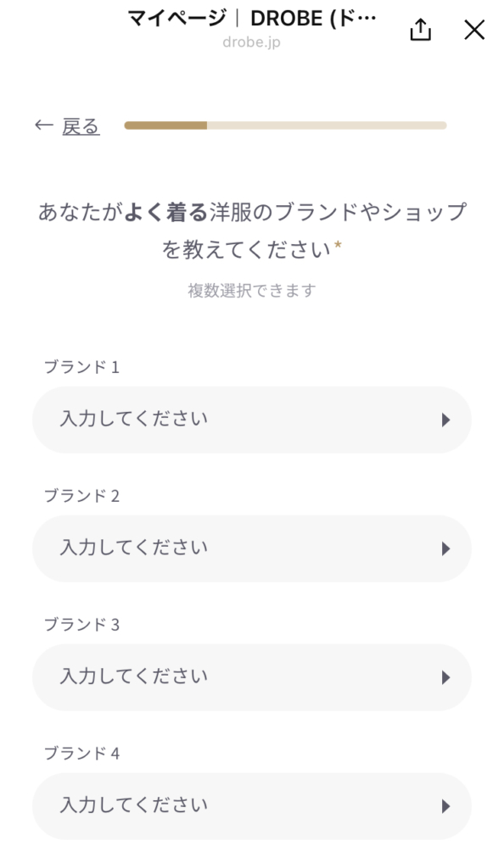Open the ブランド 3 dropdown field
The width and height of the screenshot is (504, 868).
point(252,677)
